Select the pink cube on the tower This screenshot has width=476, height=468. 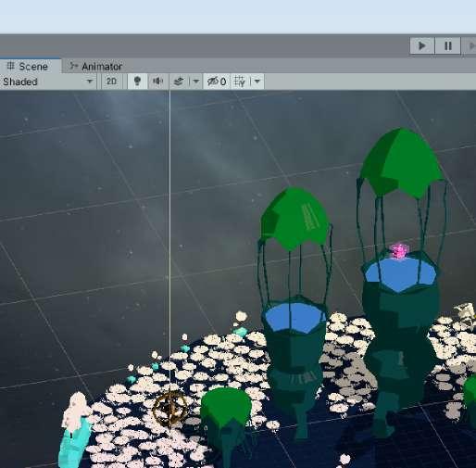399,251
